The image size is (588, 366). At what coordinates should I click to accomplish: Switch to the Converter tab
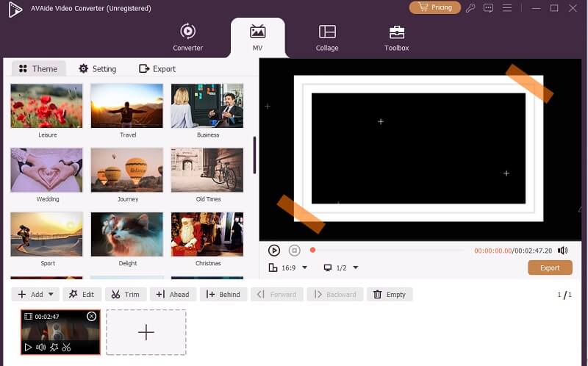[187, 37]
